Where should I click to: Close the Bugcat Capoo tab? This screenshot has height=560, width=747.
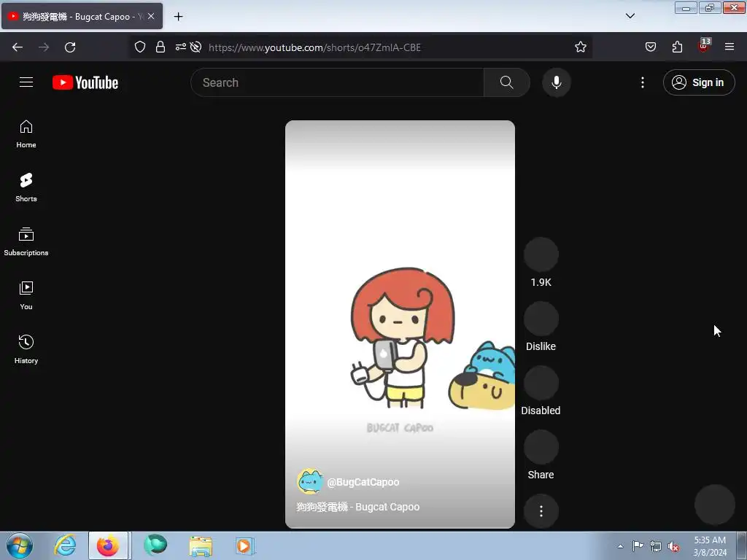151,16
